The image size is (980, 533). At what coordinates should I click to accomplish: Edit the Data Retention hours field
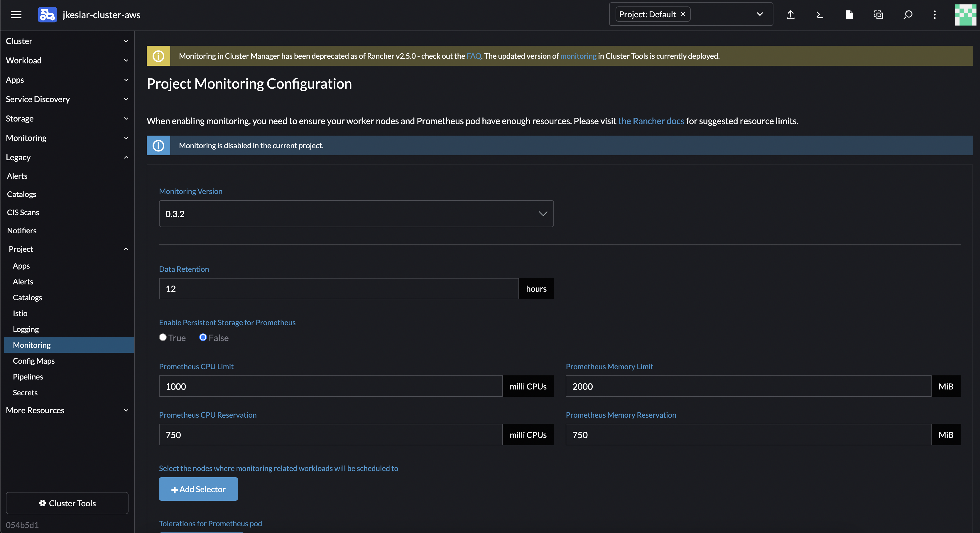pyautogui.click(x=339, y=289)
